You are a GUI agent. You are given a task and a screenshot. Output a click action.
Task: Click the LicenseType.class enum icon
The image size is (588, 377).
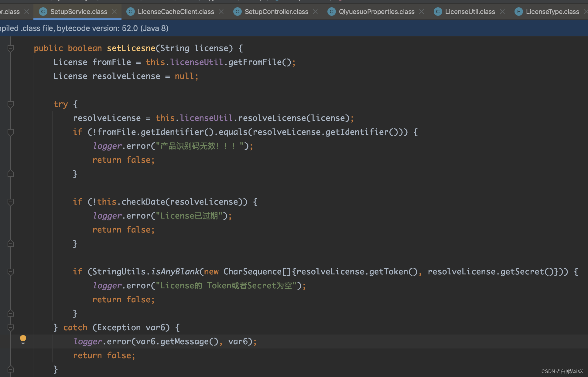[x=518, y=12]
